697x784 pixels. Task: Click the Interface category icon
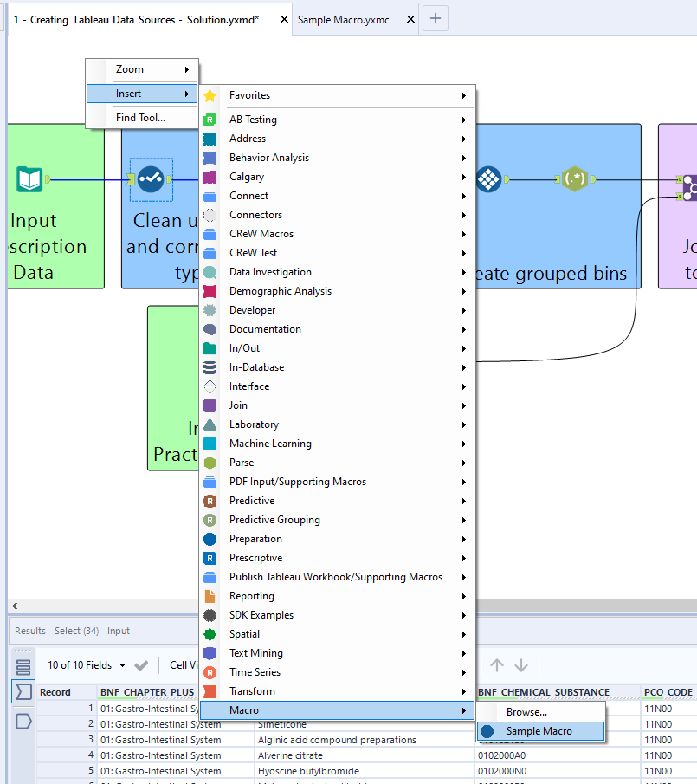[x=210, y=386]
